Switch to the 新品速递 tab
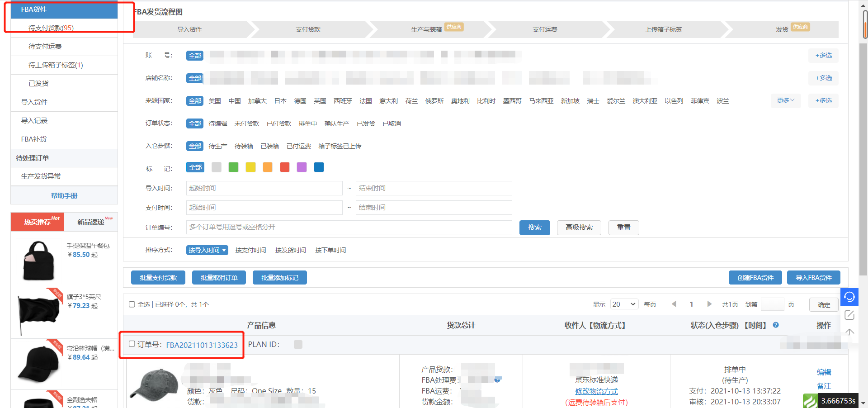This screenshot has height=408, width=868. pos(91,222)
